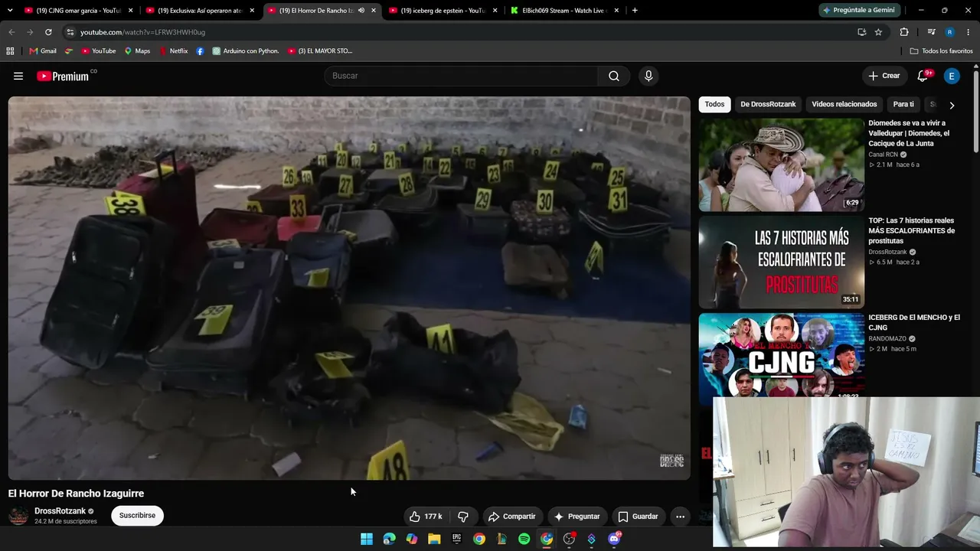
Task: Open Spotify from the taskbar
Action: pos(524,539)
